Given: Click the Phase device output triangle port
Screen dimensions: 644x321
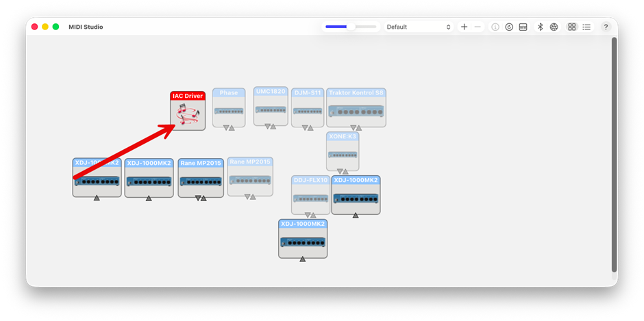Looking at the screenshot, I should (x=225, y=127).
